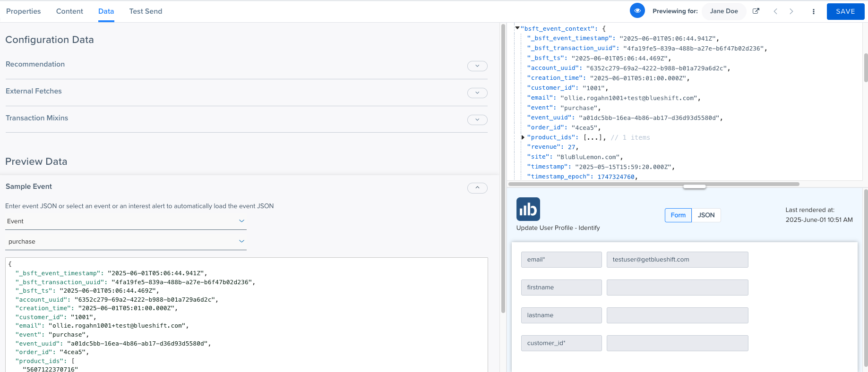Viewport: 868px width, 372px height.
Task: Click the "account_uuid" line in JSON tree
Action: 628,68
